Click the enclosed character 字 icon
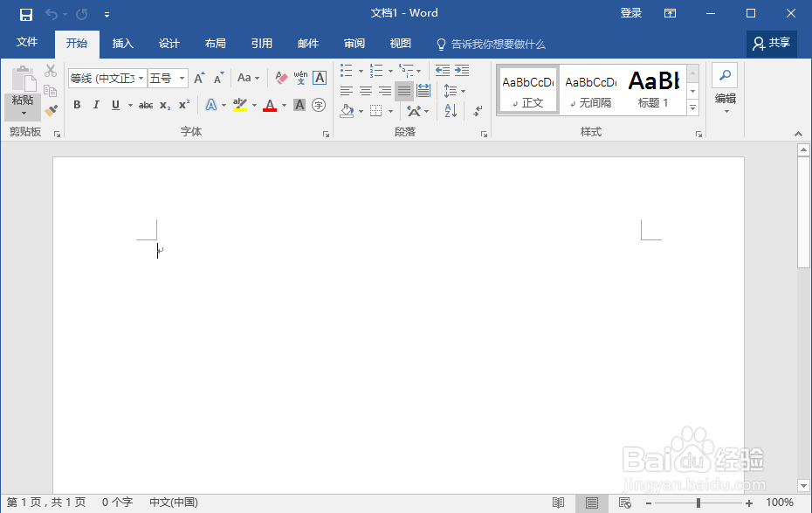 tap(319, 105)
